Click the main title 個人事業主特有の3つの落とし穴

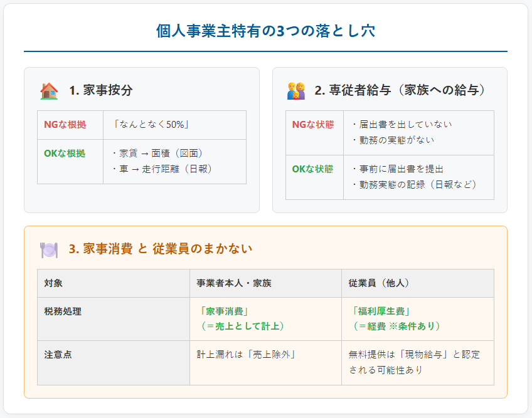pos(265,31)
